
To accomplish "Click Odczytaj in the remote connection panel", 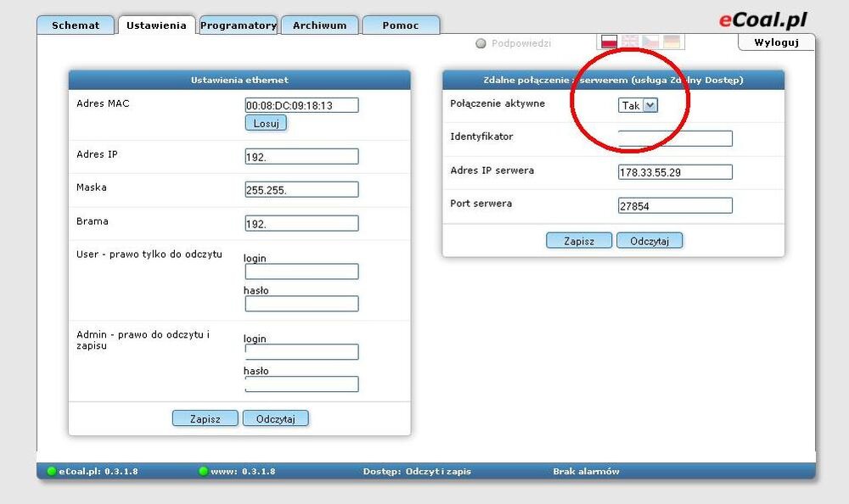I will [649, 241].
